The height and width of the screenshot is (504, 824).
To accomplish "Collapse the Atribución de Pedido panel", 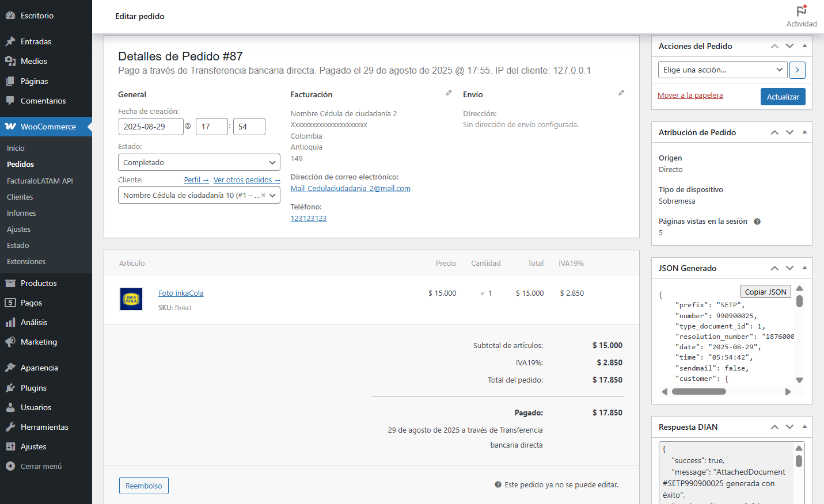I will (x=804, y=132).
